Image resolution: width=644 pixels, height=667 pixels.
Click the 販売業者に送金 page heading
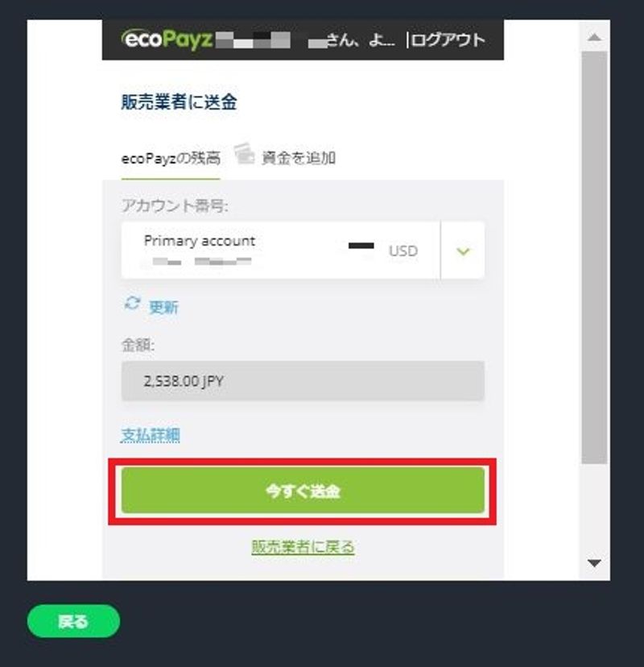coord(179,102)
